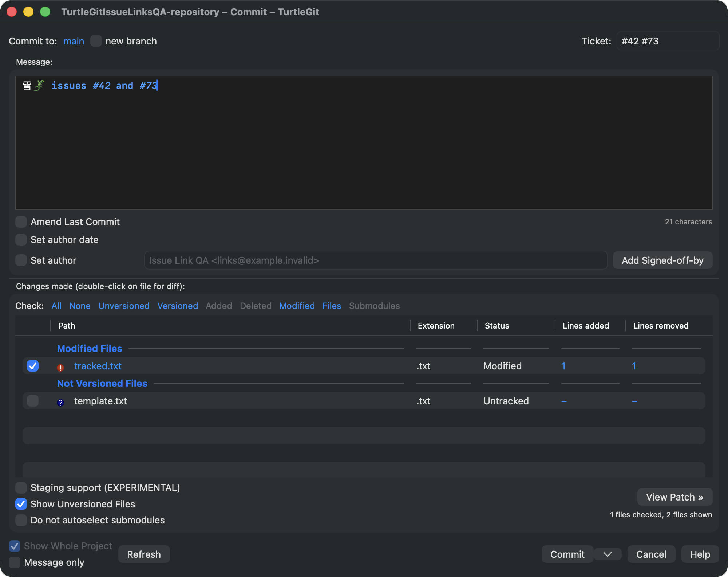The height and width of the screenshot is (577, 728).
Task: Click the author name input field
Action: pyautogui.click(x=376, y=260)
